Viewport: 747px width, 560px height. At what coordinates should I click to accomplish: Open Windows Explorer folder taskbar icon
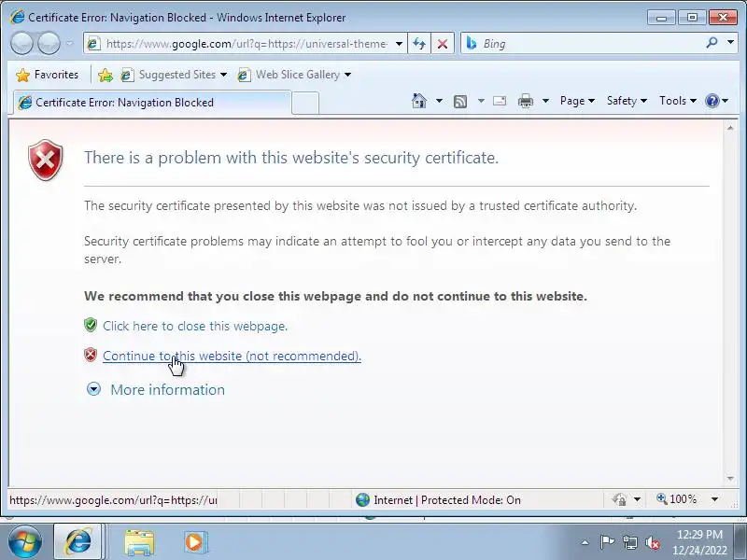click(139, 542)
